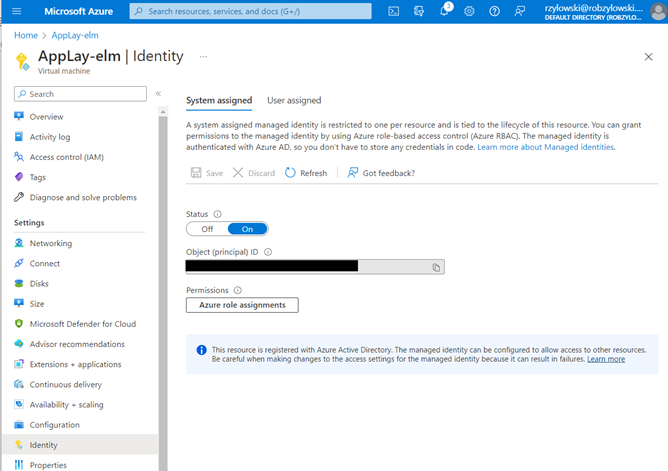
Task: Go to Home breadcrumb
Action: 26,35
